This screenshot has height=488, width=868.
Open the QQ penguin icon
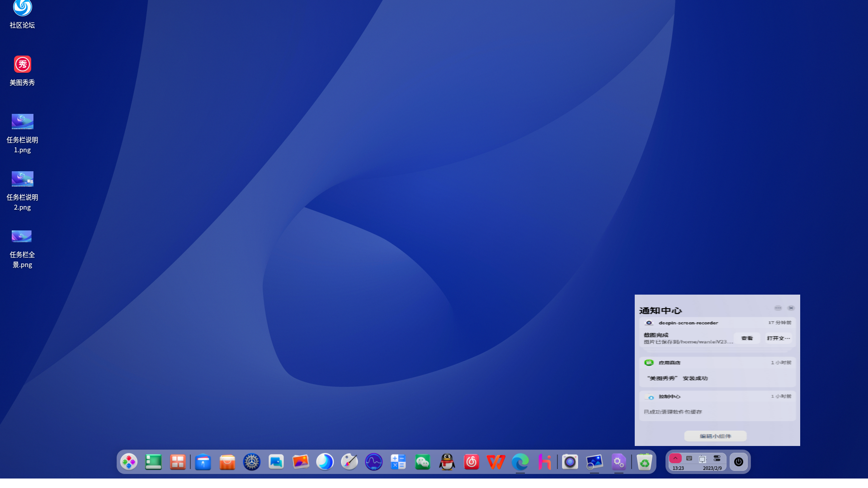point(447,462)
